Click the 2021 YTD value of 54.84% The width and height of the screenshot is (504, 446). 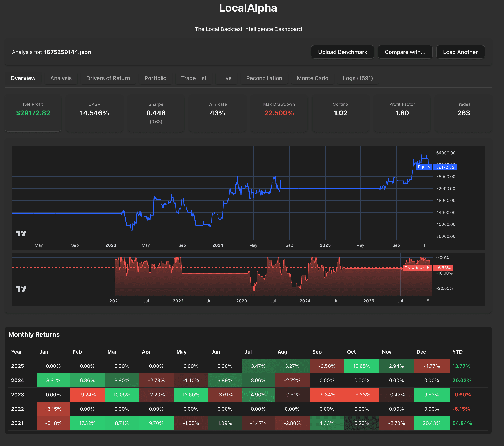pos(462,423)
